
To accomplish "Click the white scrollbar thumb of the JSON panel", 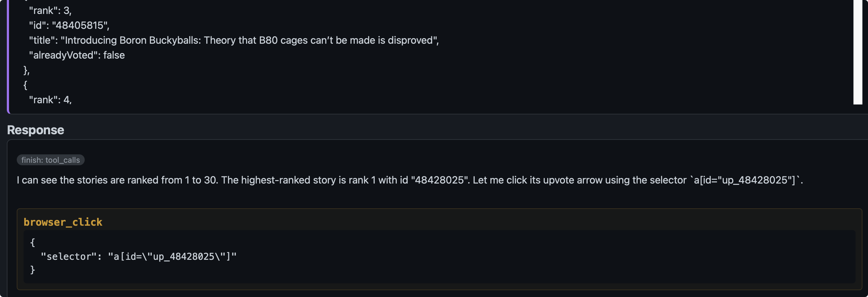I will tap(857, 52).
